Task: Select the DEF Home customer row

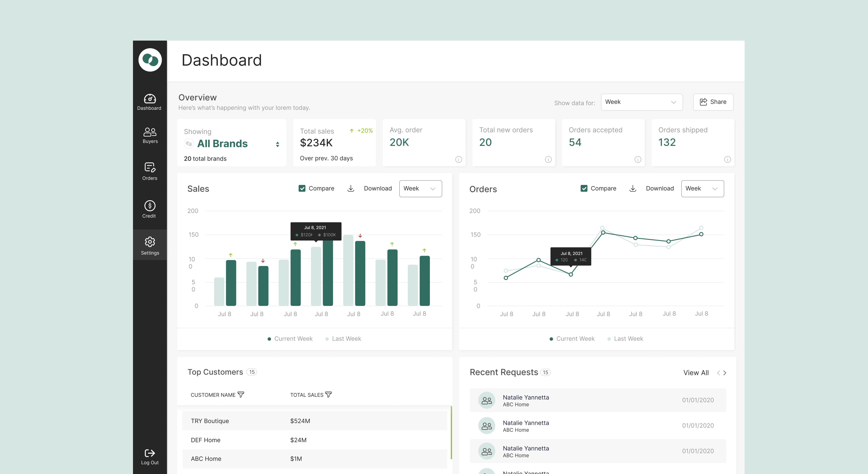Action: 315,440
